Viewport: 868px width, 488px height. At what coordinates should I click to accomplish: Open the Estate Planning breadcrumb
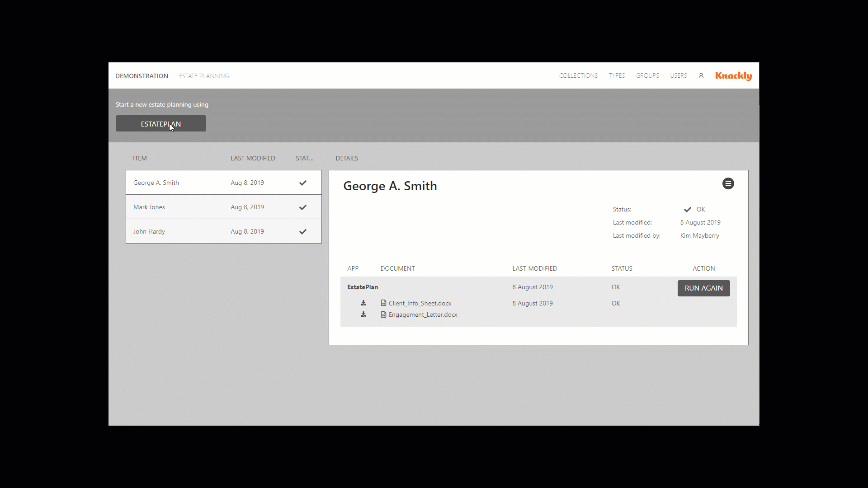tap(204, 76)
